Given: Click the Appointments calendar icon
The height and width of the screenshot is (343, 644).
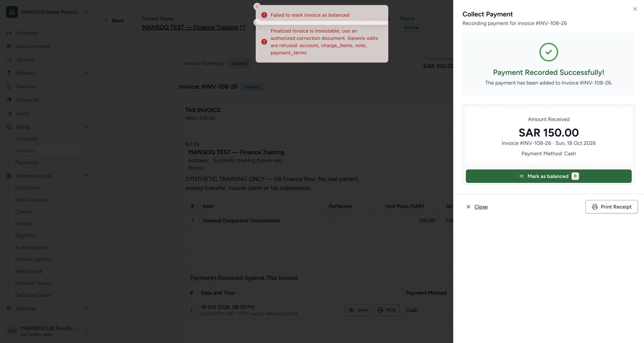Looking at the screenshot, I should pos(9,46).
